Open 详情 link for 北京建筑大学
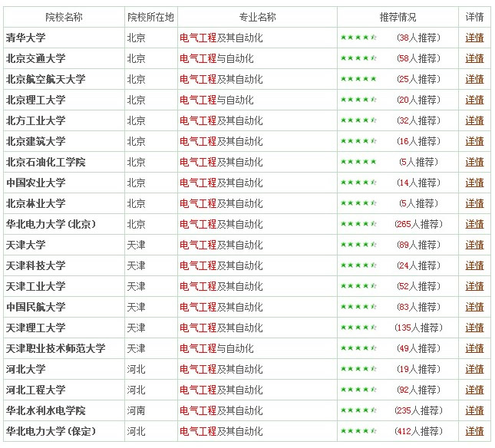This screenshot has width=495, height=448. click(x=474, y=141)
